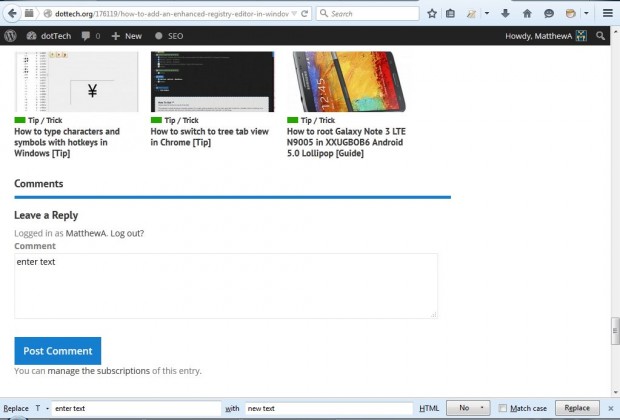Open the Firefox hamburger menu
620x420 pixels.
(x=608, y=13)
